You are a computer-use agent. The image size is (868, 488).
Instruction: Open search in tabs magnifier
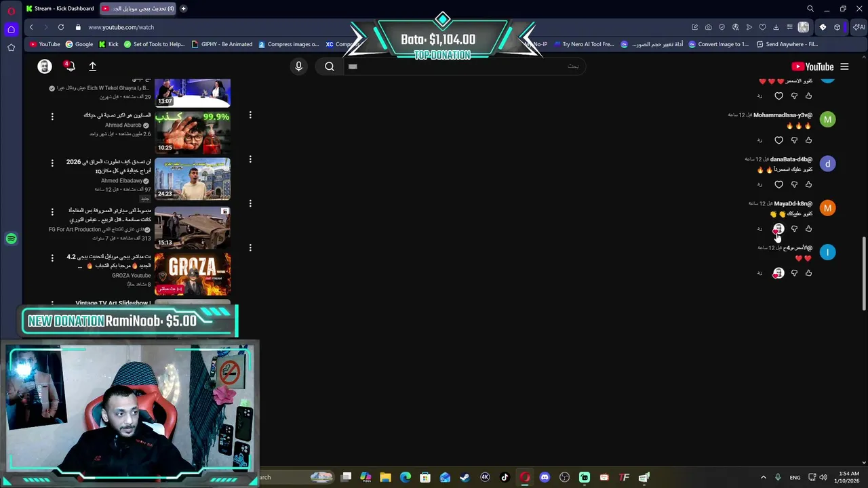(x=810, y=9)
